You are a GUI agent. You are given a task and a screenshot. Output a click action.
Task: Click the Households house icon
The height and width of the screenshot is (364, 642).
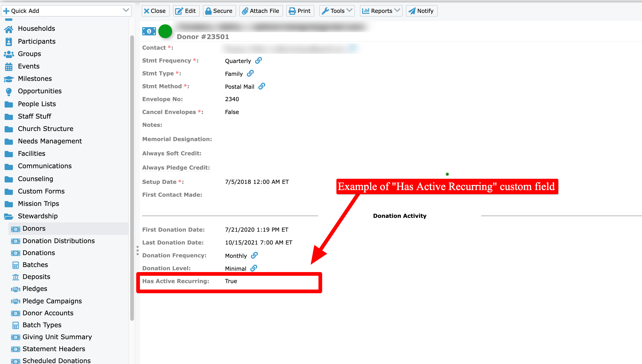(9, 29)
